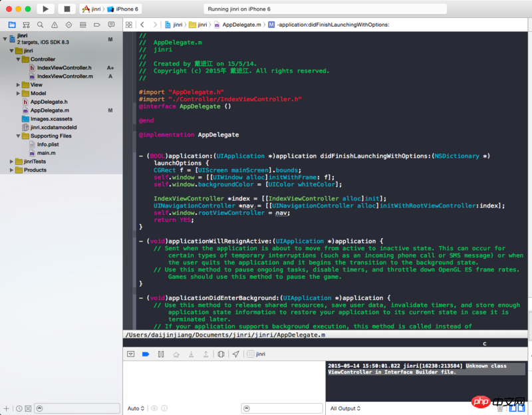The width and height of the screenshot is (532, 415).
Task: Show the Issue navigator warning icon
Action: tap(55, 25)
